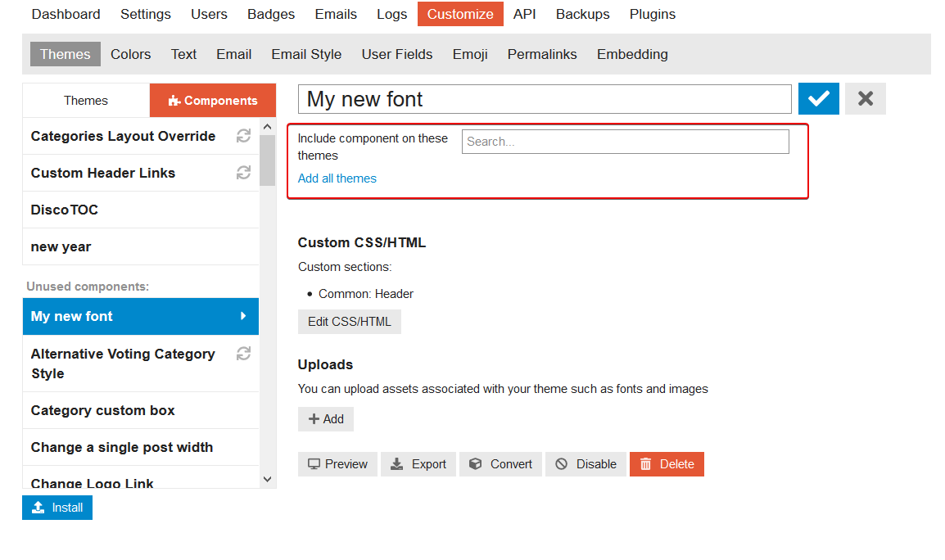
Task: Go to the Backups admin tab
Action: pyautogui.click(x=583, y=14)
